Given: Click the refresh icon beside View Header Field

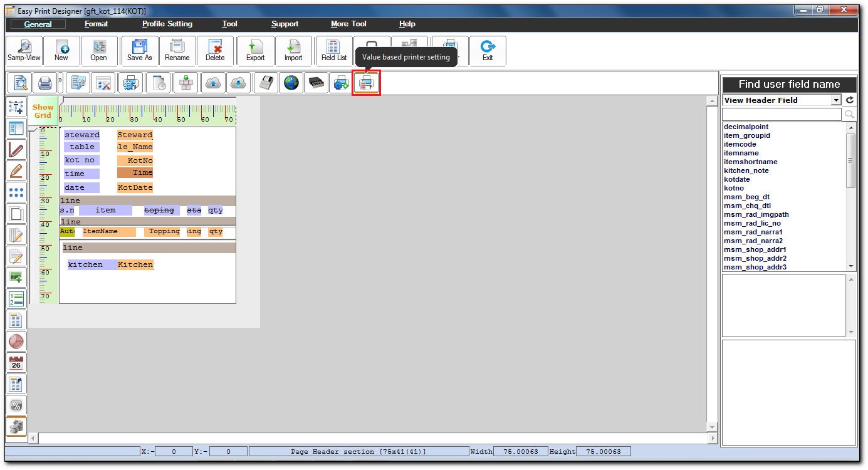Looking at the screenshot, I should [850, 100].
